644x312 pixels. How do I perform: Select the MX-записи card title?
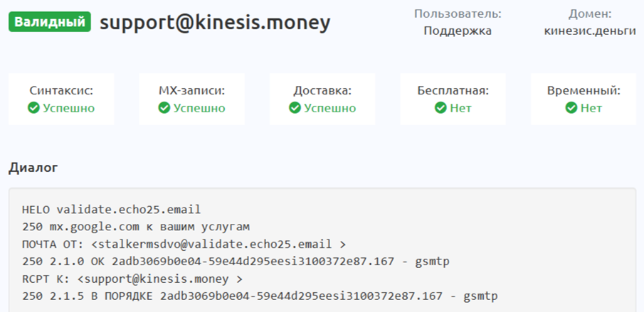coord(191,91)
